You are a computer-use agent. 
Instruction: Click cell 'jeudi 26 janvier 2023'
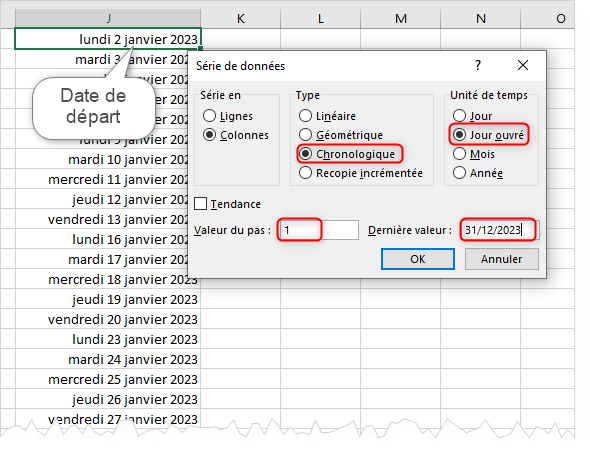[x=108, y=399]
